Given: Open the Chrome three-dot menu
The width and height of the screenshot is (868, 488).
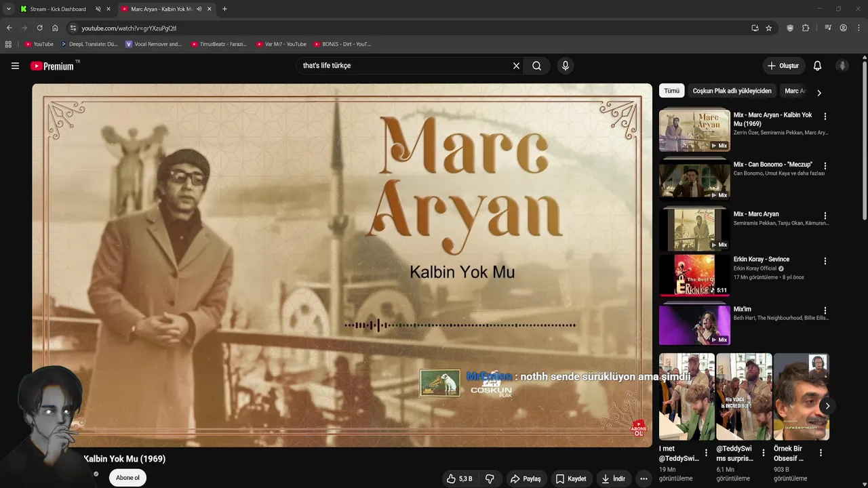Looking at the screenshot, I should [859, 28].
